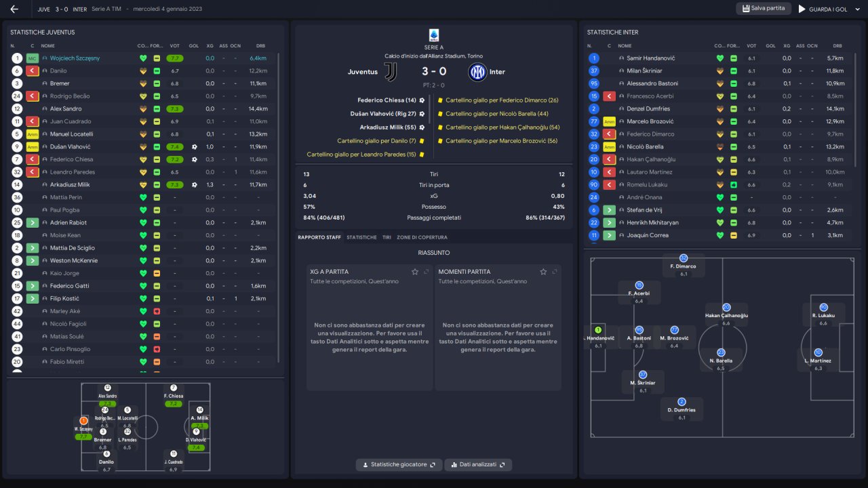868x488 pixels.
Task: Switch to the Tiri tab
Action: click(x=387, y=237)
